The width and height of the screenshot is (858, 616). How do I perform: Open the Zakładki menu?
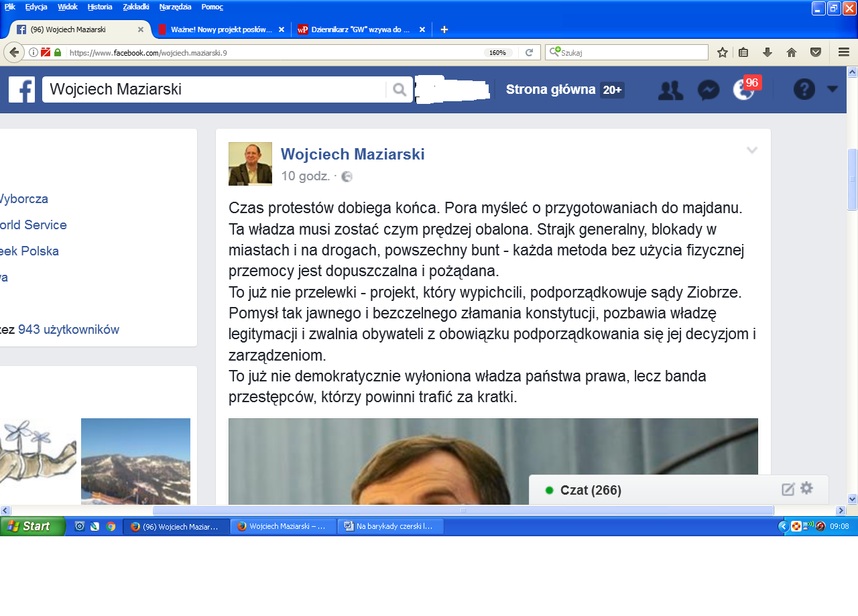136,7
